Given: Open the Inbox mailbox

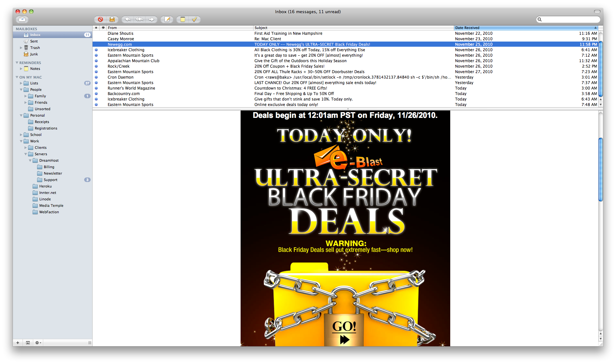Looking at the screenshot, I should pos(53,35).
